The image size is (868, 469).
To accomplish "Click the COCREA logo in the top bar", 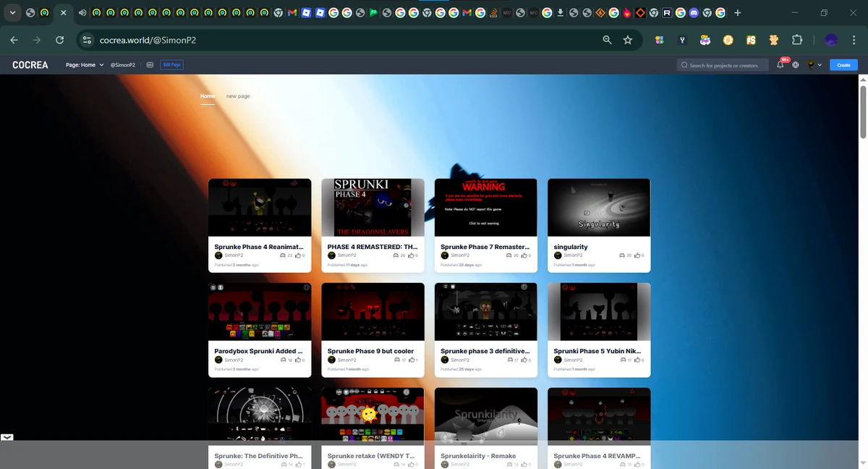I will coord(30,64).
